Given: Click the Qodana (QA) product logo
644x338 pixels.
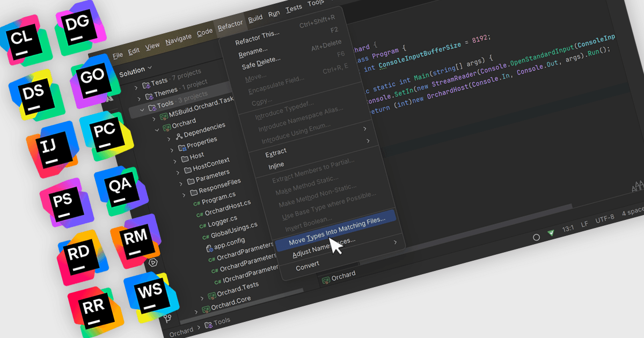Looking at the screenshot, I should click(121, 191).
